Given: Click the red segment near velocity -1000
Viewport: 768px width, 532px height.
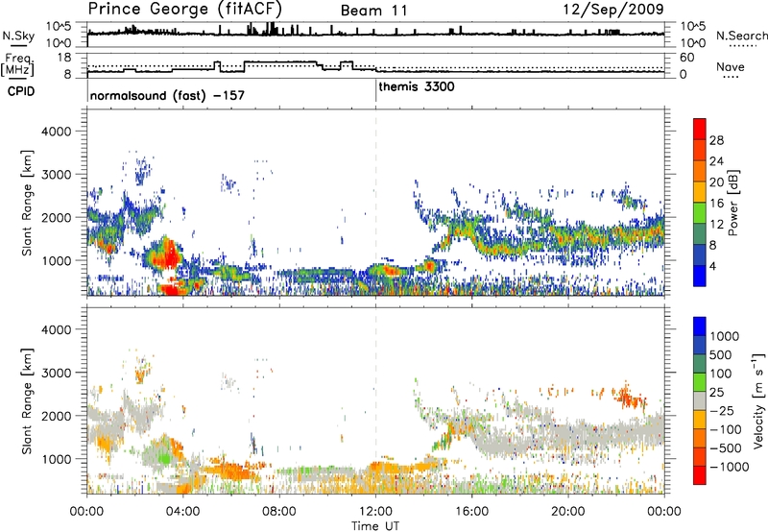Looking at the screenshot, I should pos(700,475).
